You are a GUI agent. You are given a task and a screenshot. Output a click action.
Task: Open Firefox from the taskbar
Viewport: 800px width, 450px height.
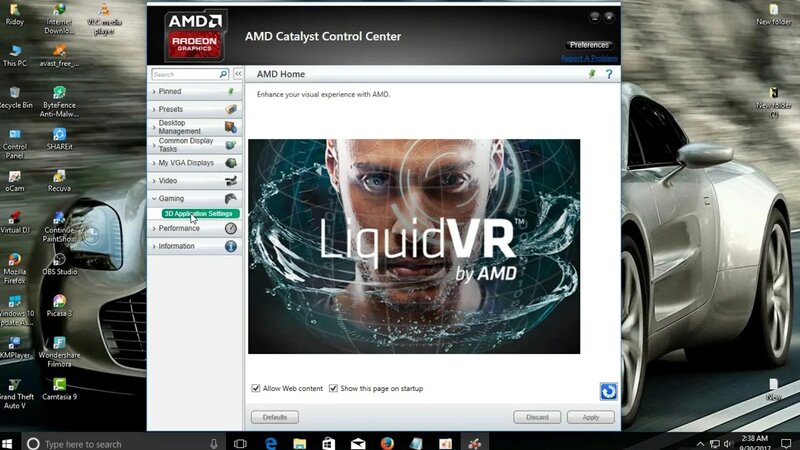coord(387,443)
